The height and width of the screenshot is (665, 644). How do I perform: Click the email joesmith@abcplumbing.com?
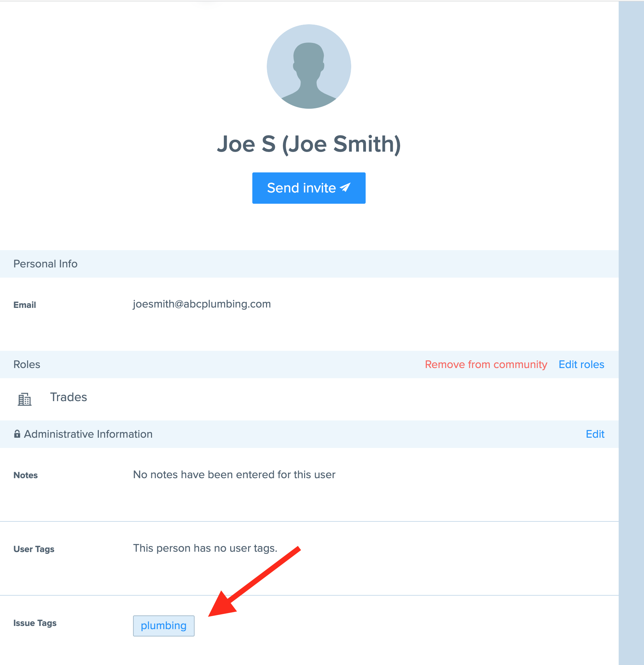pyautogui.click(x=202, y=304)
